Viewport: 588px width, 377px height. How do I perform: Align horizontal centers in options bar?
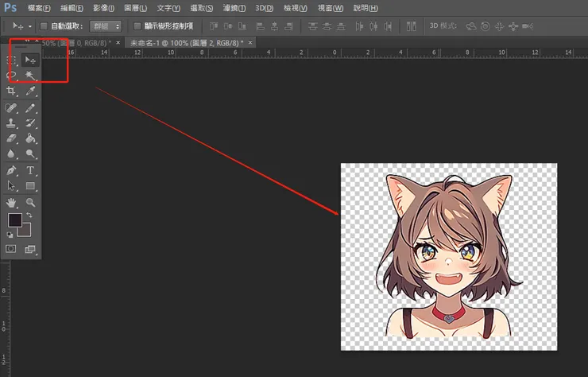tap(274, 26)
